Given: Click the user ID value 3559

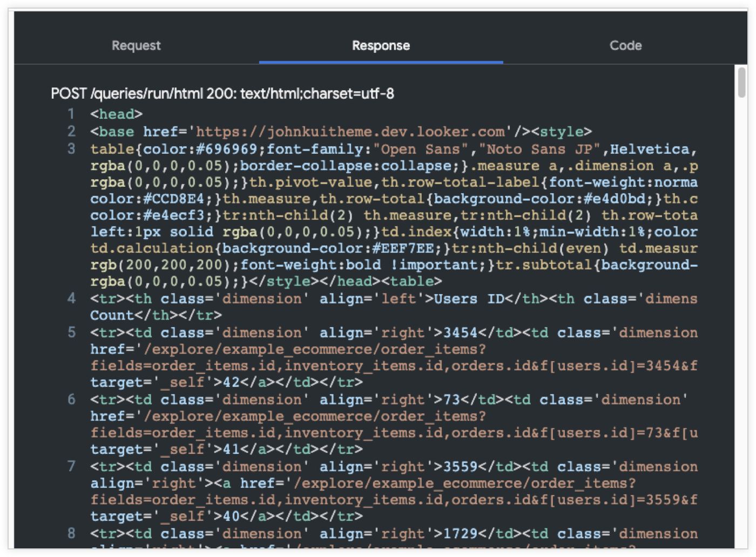Looking at the screenshot, I should tap(460, 466).
